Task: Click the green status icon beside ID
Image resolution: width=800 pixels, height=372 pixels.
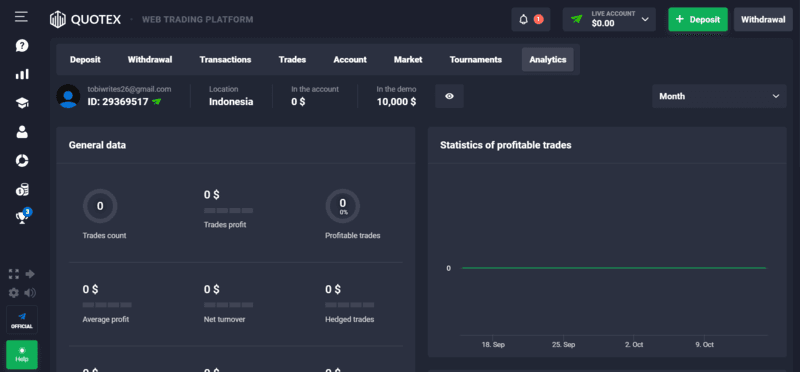Action: pyautogui.click(x=157, y=102)
